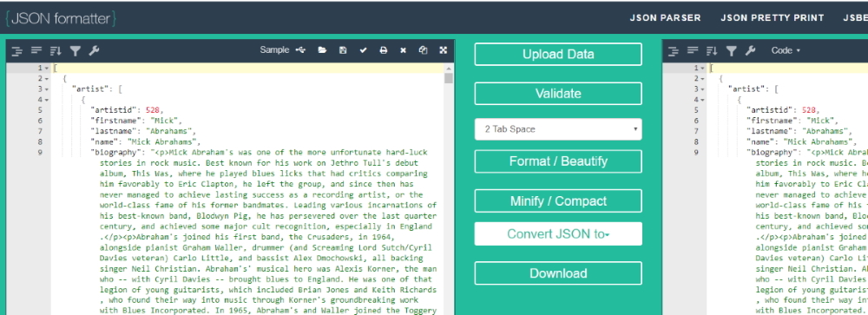Click line number 9 in left editor gutter
Image resolution: width=868 pixels, height=315 pixels.
click(x=41, y=152)
